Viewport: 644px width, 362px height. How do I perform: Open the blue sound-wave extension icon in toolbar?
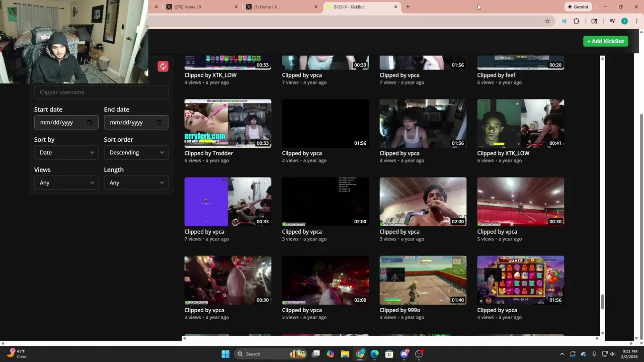pyautogui.click(x=563, y=21)
